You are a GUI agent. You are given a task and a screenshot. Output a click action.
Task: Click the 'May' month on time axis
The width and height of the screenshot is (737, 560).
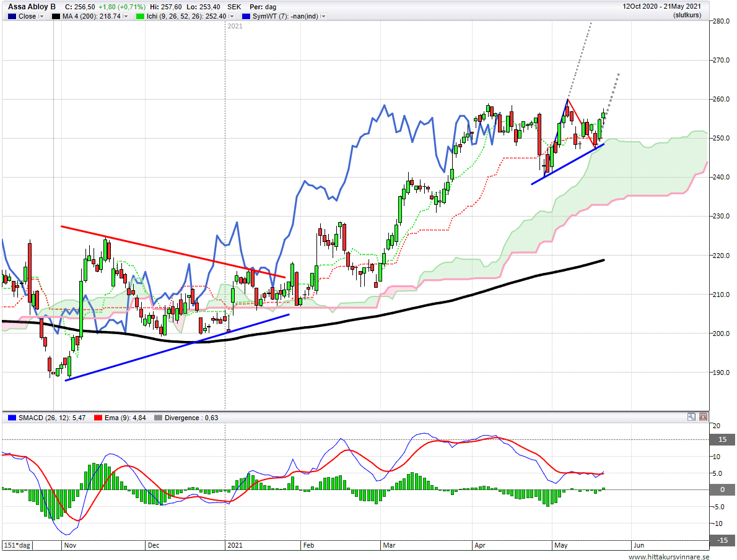pos(560,545)
